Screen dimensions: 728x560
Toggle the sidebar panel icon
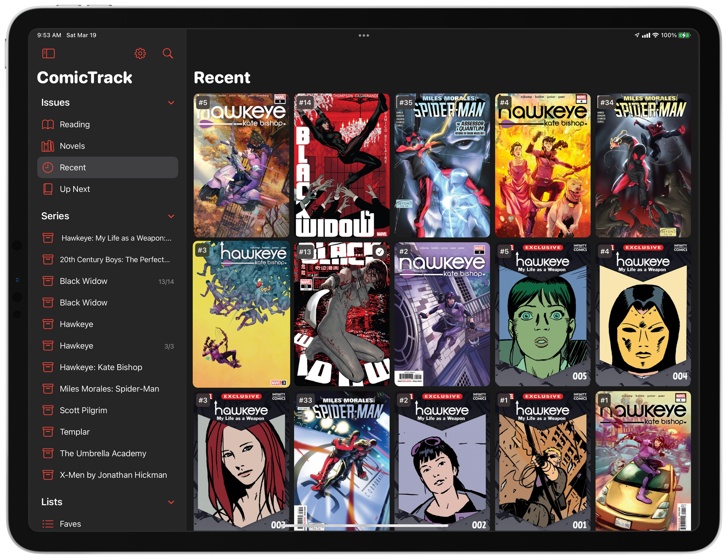point(48,54)
